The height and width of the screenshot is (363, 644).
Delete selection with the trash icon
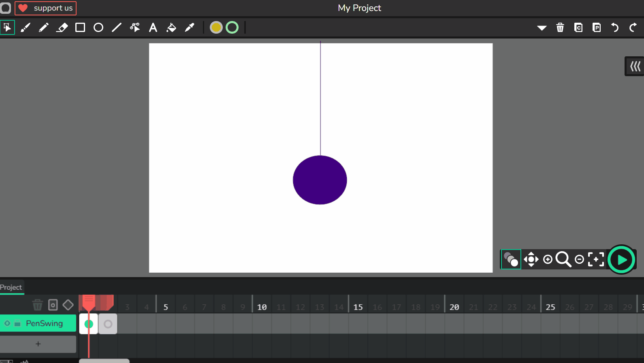click(x=560, y=28)
